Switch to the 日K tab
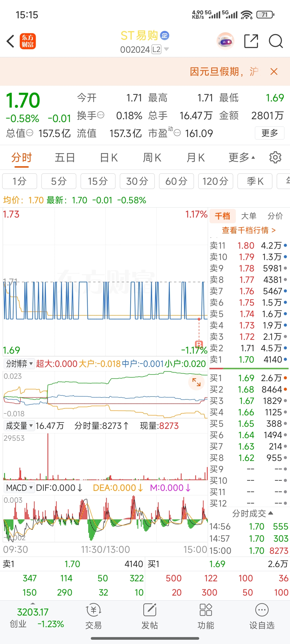This screenshot has width=290, height=644. click(x=109, y=158)
